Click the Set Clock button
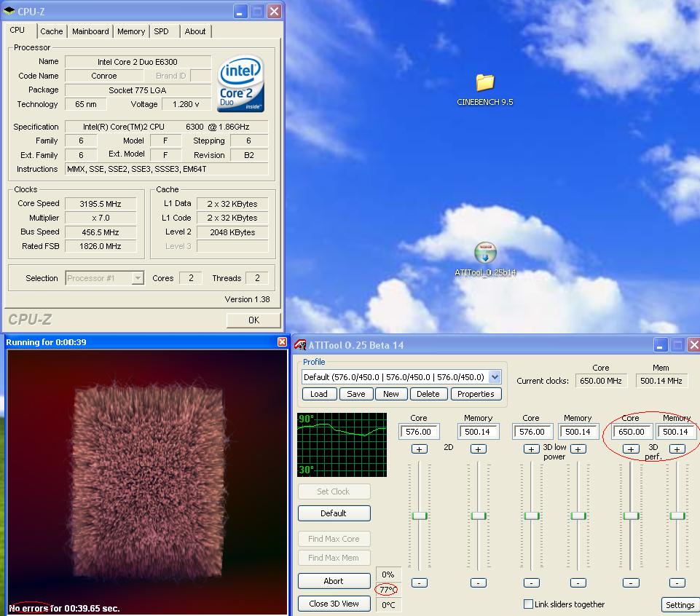 [334, 491]
